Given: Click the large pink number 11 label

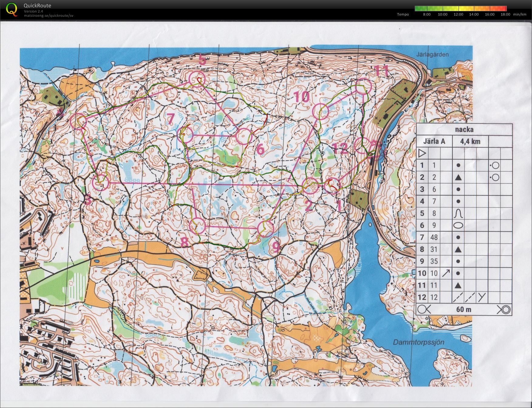Looking at the screenshot, I should pos(382,71).
